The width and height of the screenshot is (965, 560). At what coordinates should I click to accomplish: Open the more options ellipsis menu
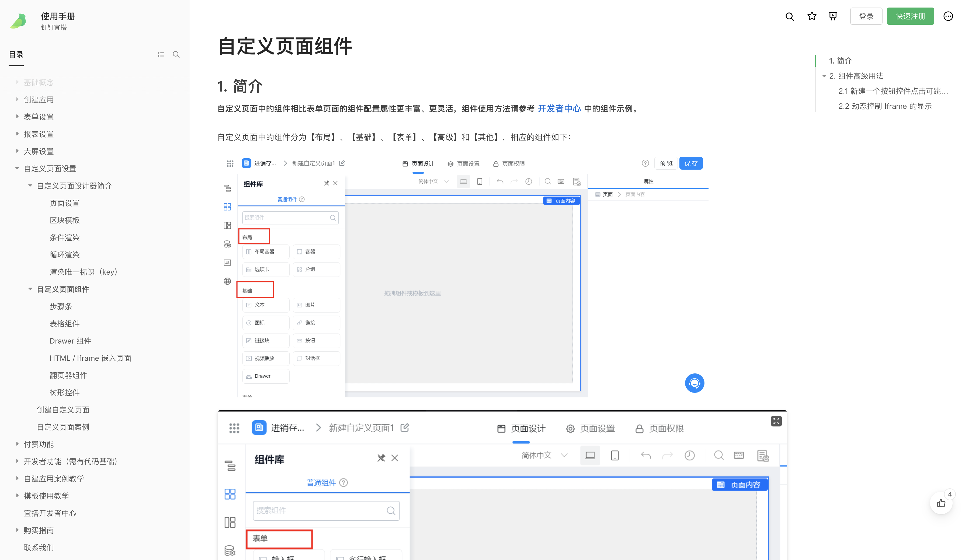948,16
